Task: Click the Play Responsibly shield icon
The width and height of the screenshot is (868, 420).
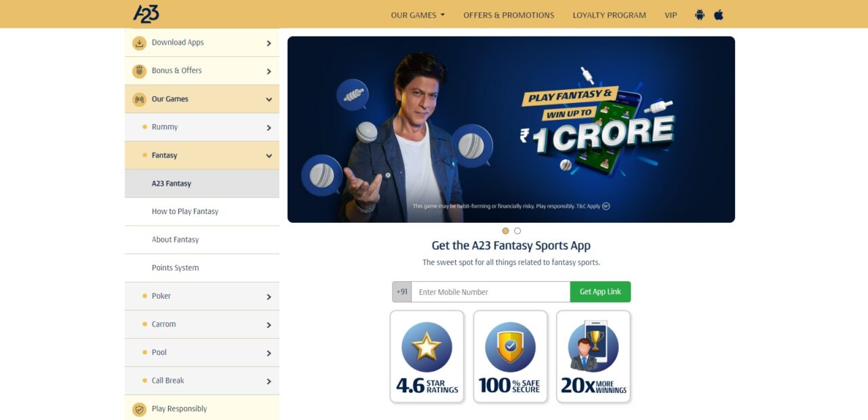Action: pos(139,409)
